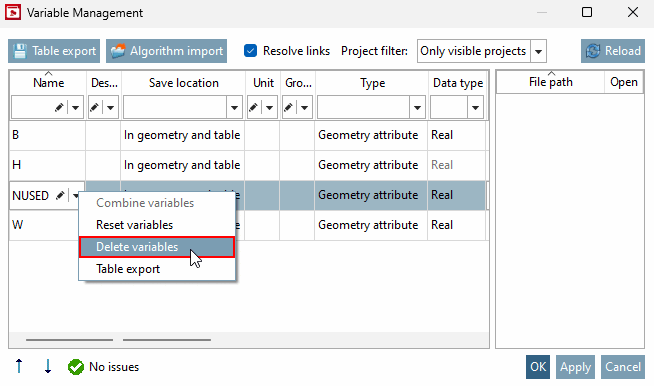Screen dimensions: 654x386
Task: Open the Project filter dropdown
Action: coord(538,51)
